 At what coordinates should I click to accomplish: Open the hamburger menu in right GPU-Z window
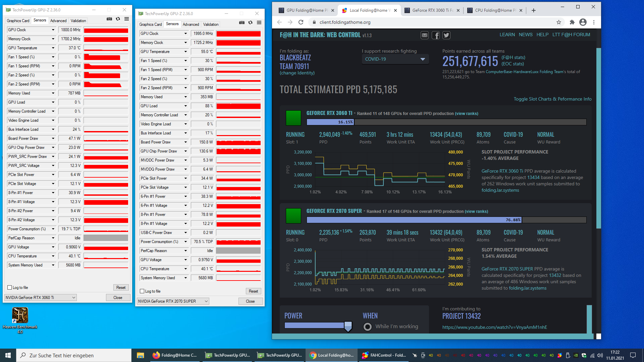point(259,23)
